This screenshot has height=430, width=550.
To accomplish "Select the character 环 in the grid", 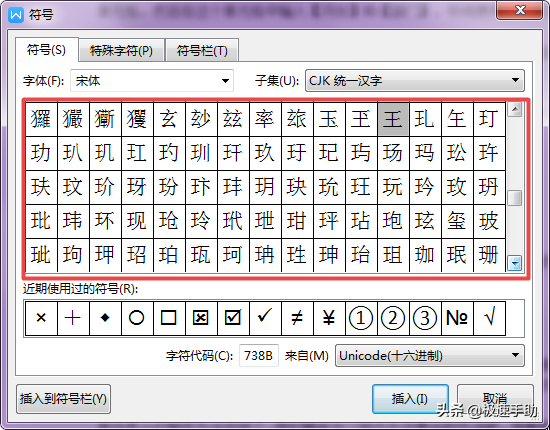I will (x=105, y=221).
